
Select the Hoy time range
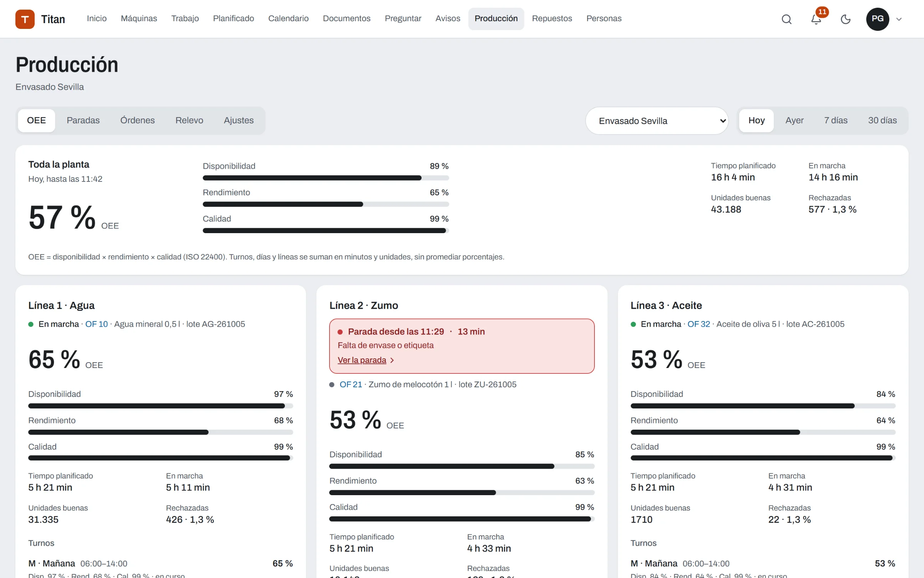(756, 120)
